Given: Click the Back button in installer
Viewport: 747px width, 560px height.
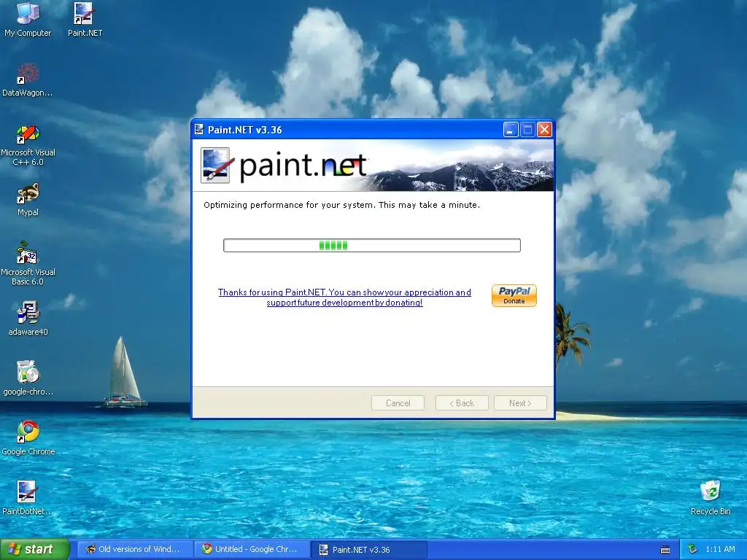Looking at the screenshot, I should (462, 402).
